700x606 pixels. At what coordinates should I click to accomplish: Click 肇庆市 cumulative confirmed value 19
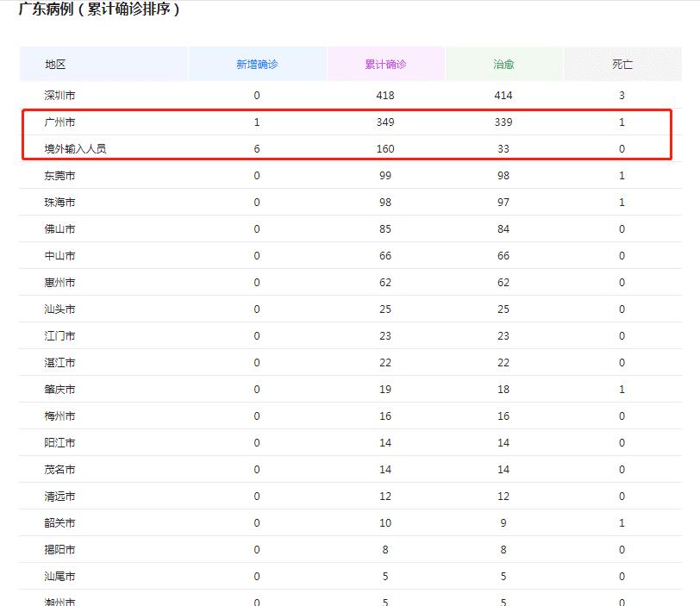[385, 390]
